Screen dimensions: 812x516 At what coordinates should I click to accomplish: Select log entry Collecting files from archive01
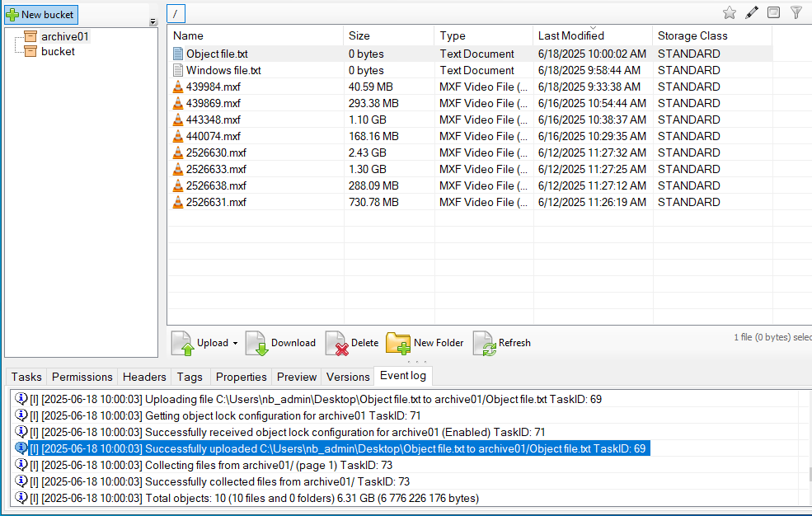(x=204, y=465)
